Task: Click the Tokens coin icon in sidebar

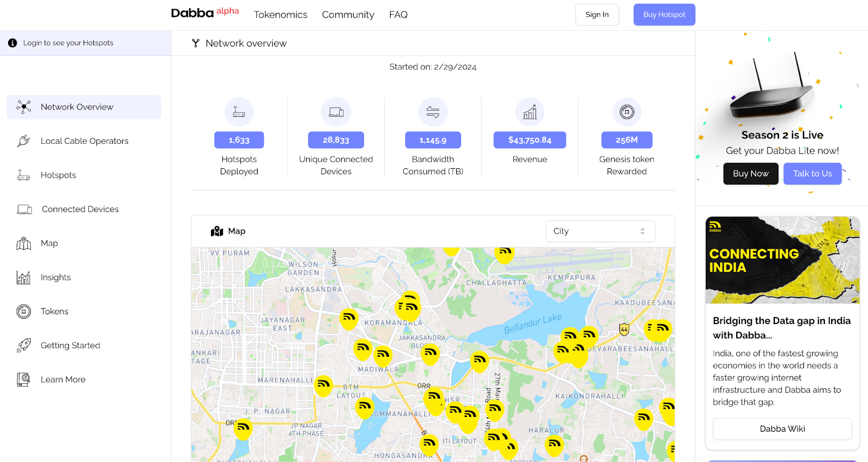Action: [x=23, y=312]
